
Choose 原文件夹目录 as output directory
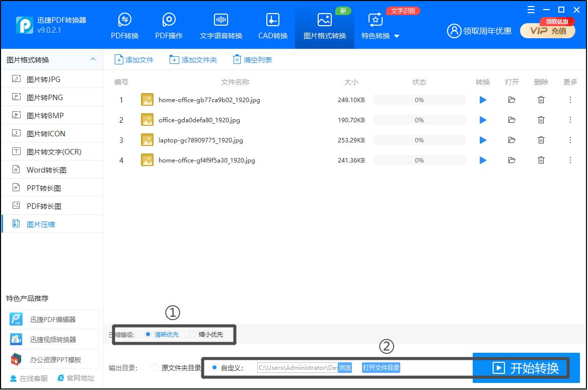pyautogui.click(x=155, y=368)
